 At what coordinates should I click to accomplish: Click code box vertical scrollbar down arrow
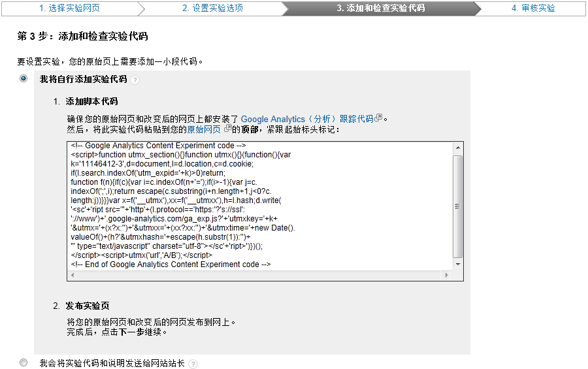tap(458, 264)
